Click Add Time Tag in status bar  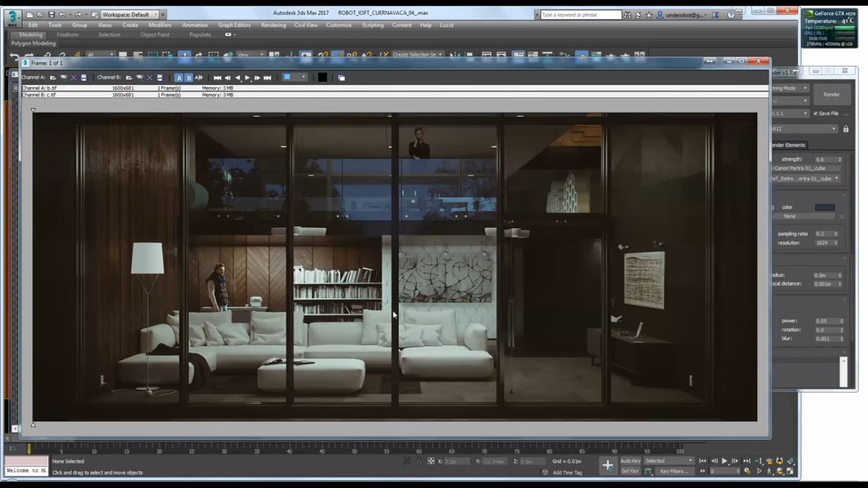pyautogui.click(x=567, y=473)
